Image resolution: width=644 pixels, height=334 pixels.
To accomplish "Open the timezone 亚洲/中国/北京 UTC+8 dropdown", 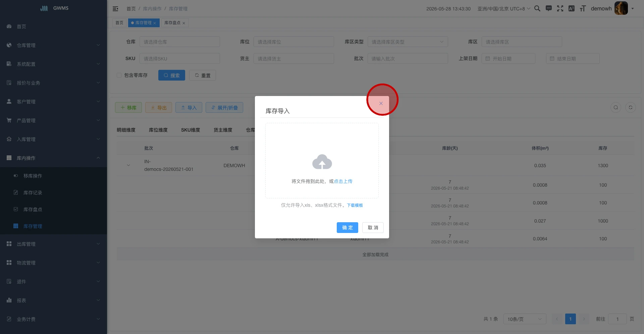I will [504, 9].
